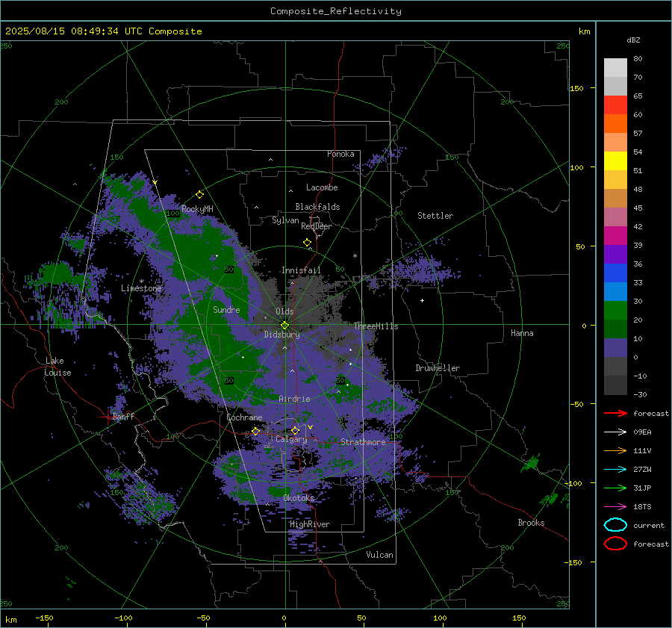The width and height of the screenshot is (672, 628).
Task: Click the Calgary city label
Action: pos(291,439)
